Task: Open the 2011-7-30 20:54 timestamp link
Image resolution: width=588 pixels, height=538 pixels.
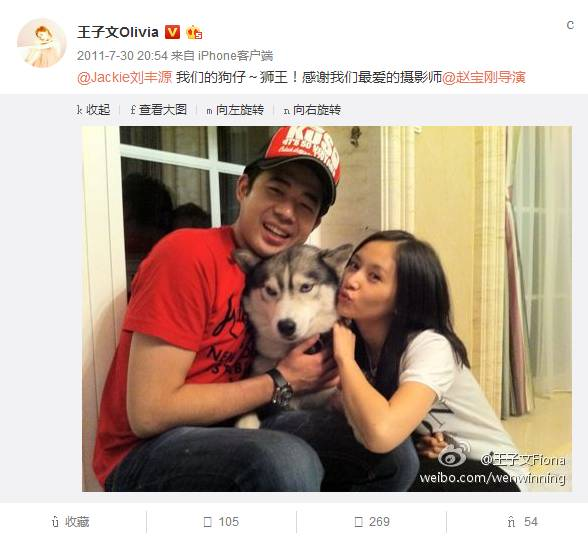Action: 122,56
